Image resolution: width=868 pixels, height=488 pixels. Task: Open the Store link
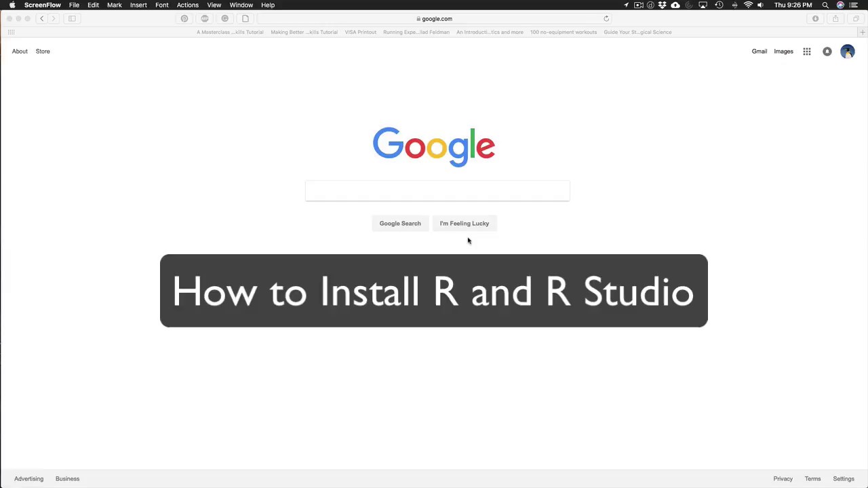[x=43, y=52]
